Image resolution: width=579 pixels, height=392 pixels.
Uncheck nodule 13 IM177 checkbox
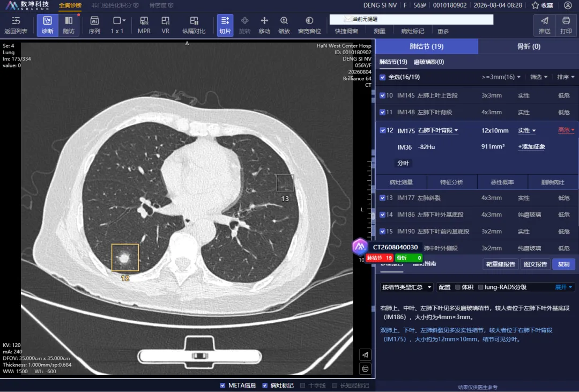pyautogui.click(x=383, y=198)
